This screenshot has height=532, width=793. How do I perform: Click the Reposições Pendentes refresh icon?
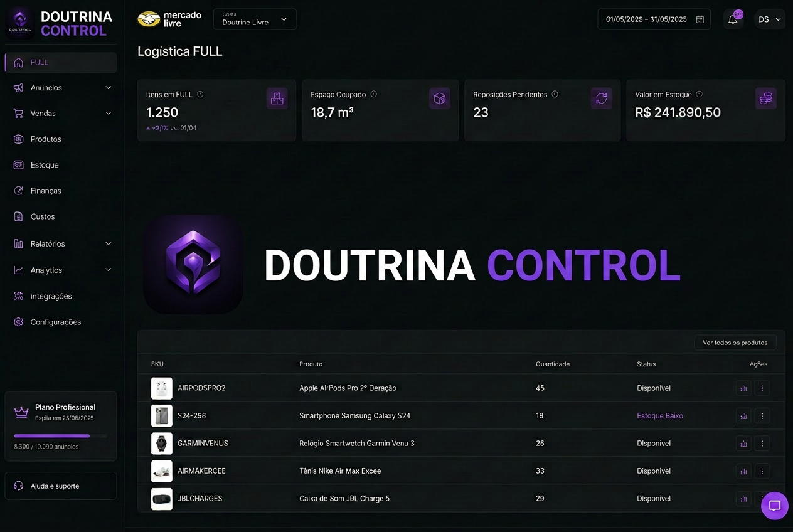click(601, 98)
